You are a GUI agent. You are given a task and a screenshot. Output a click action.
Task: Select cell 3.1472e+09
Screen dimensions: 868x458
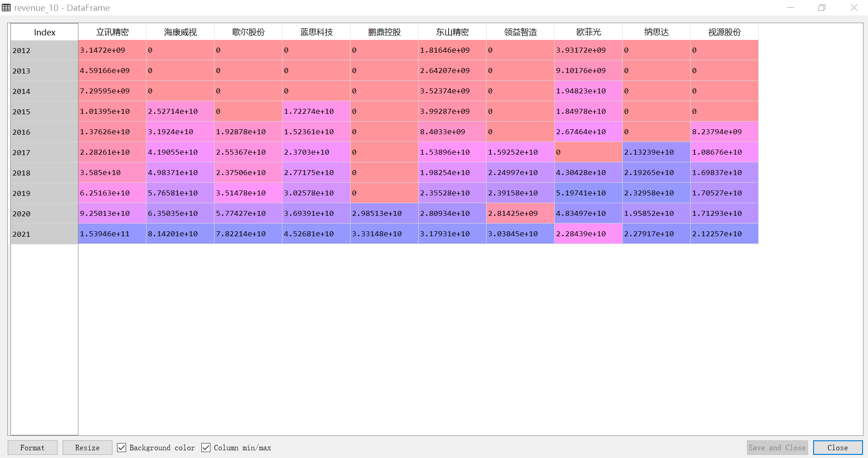[x=112, y=50]
